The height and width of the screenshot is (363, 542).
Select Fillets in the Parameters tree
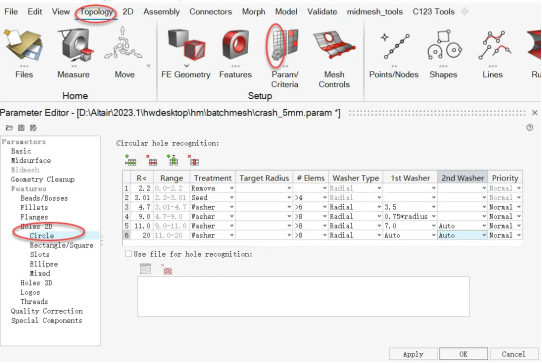coord(34,207)
